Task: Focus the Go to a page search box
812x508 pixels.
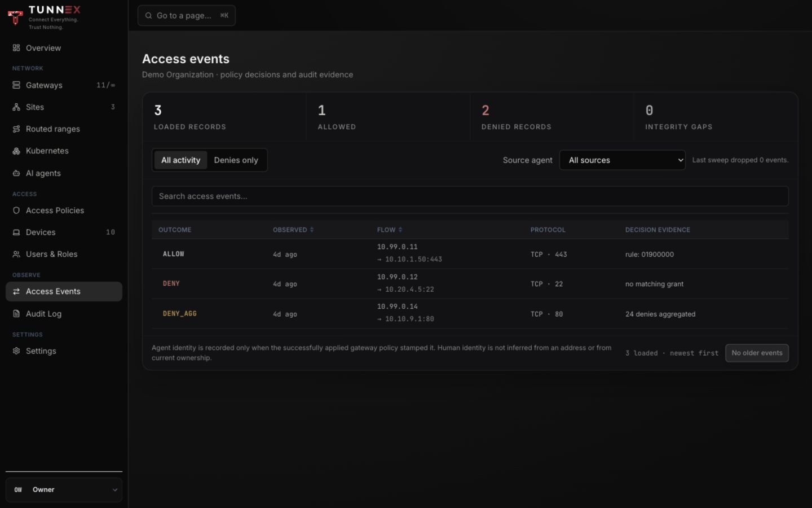Action: 187,16
